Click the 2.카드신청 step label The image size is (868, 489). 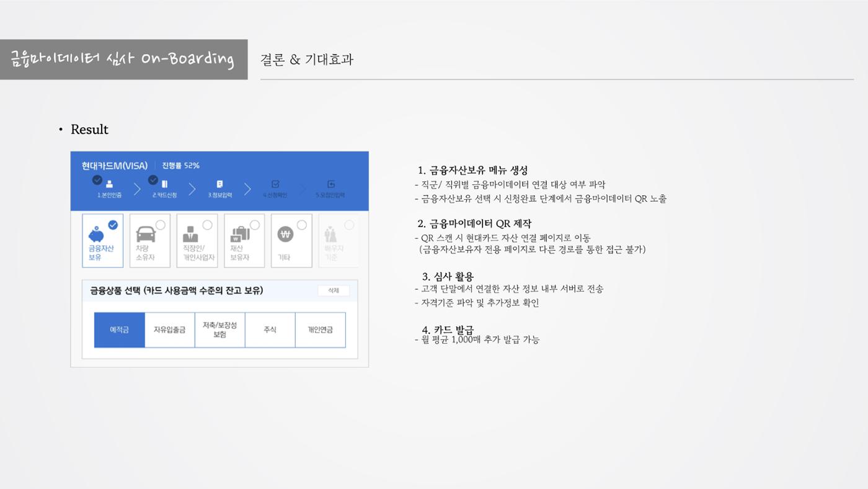click(164, 195)
